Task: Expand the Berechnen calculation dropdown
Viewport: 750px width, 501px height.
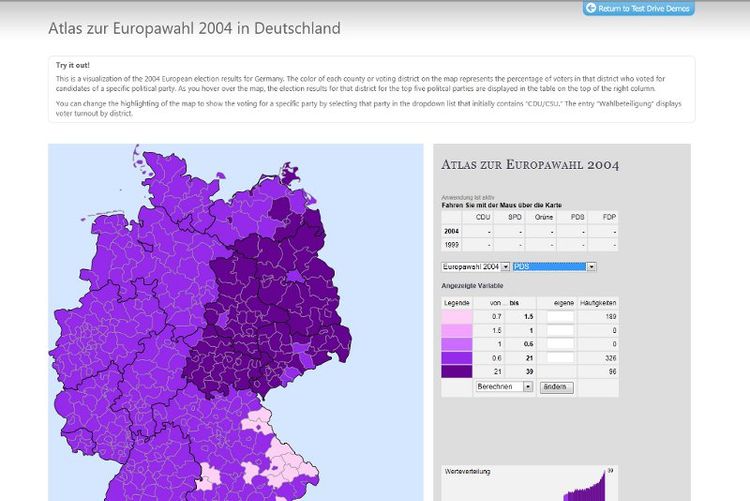Action: (x=504, y=386)
